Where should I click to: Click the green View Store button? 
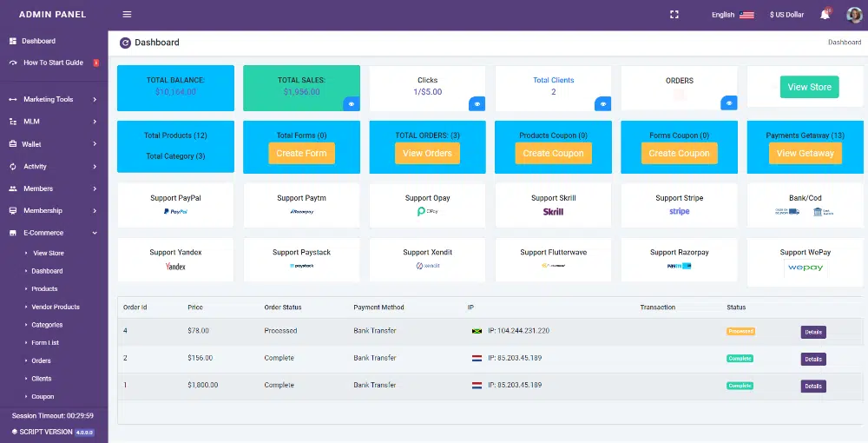809,87
